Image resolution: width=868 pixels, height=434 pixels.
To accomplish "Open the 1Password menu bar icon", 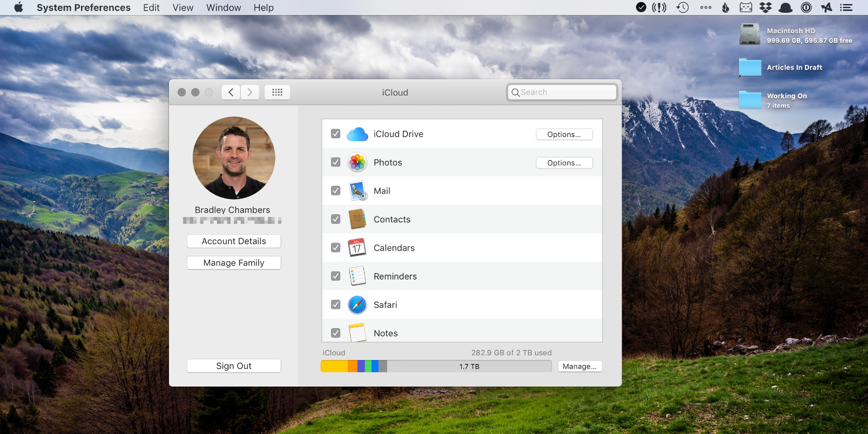I will tap(806, 8).
